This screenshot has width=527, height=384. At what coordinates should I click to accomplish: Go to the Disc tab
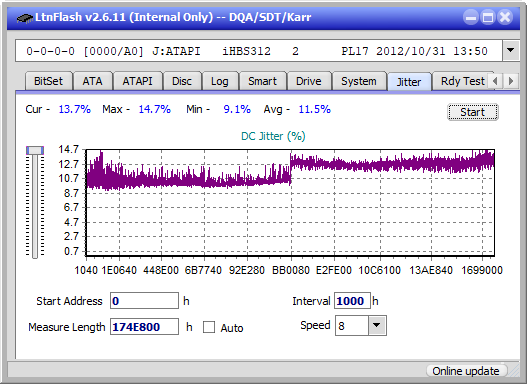click(182, 81)
